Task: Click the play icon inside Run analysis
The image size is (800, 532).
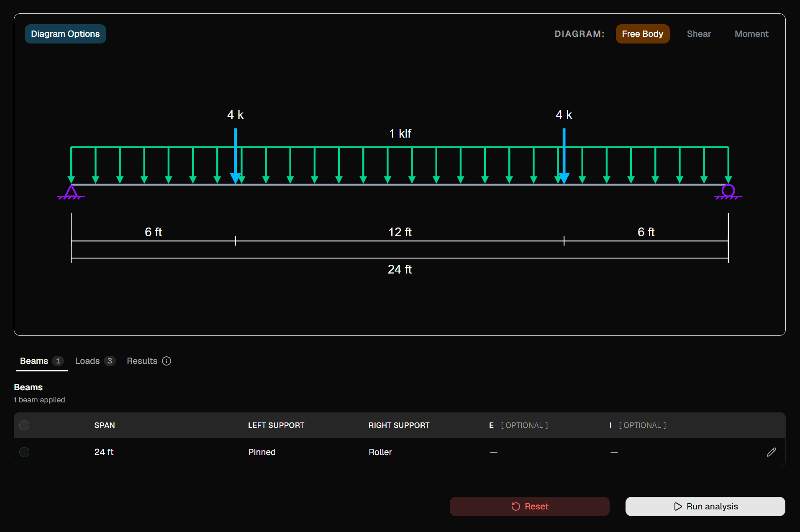Action: coord(678,506)
